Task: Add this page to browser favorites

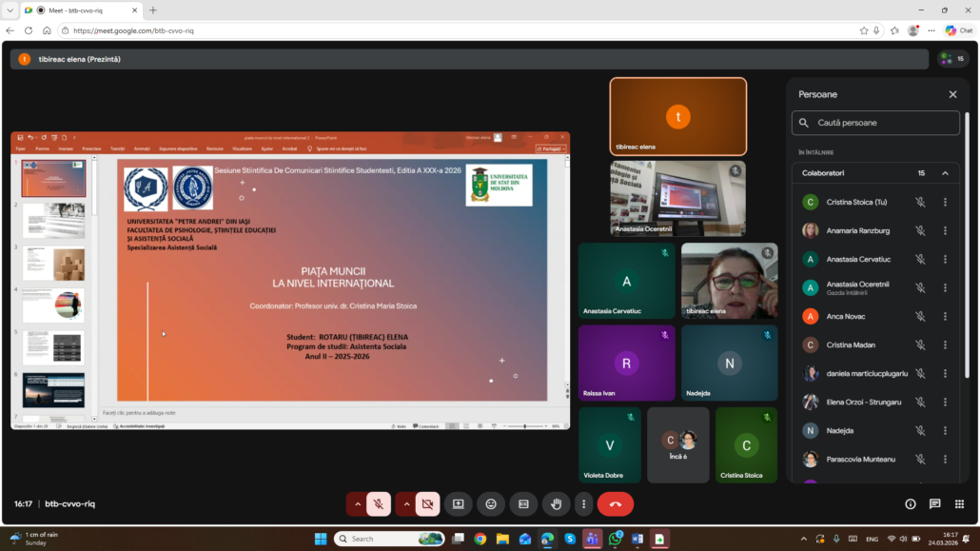Action: click(864, 30)
